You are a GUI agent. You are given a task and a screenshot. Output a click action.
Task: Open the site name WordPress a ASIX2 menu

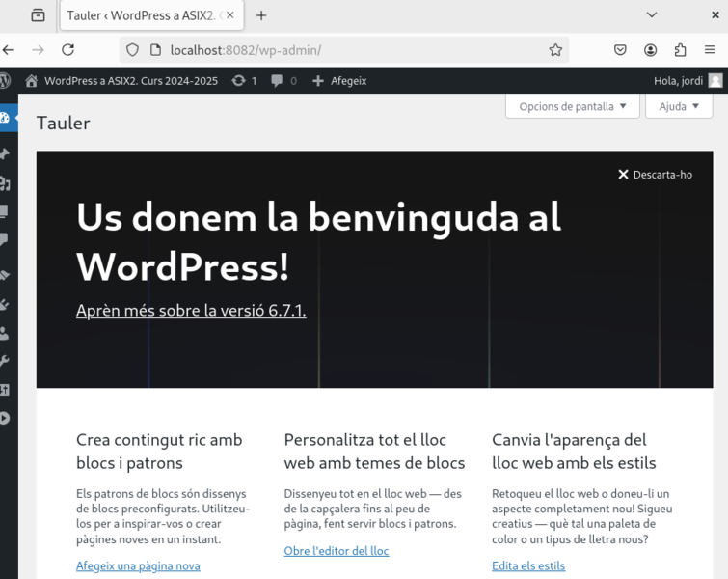coord(131,81)
